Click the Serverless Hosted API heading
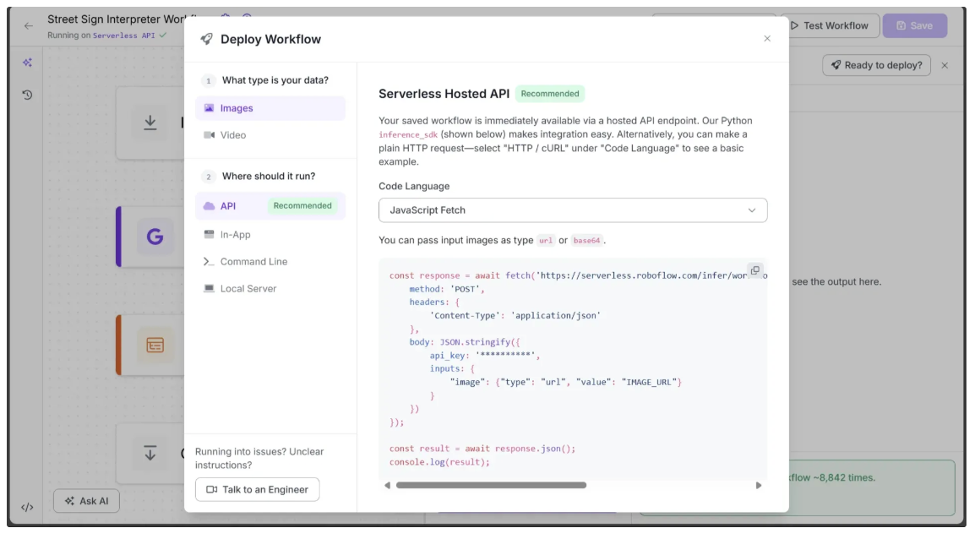Screen dimensions: 980x539 [x=444, y=94]
